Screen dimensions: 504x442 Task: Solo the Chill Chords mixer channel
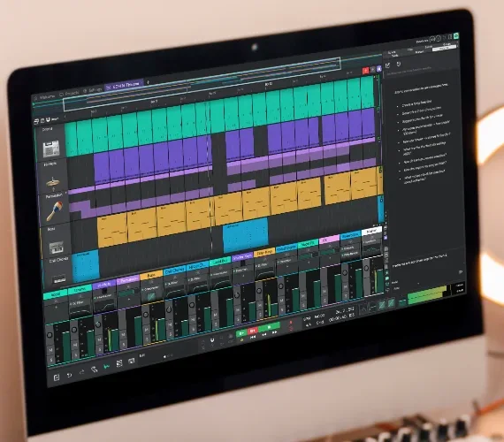point(170,334)
